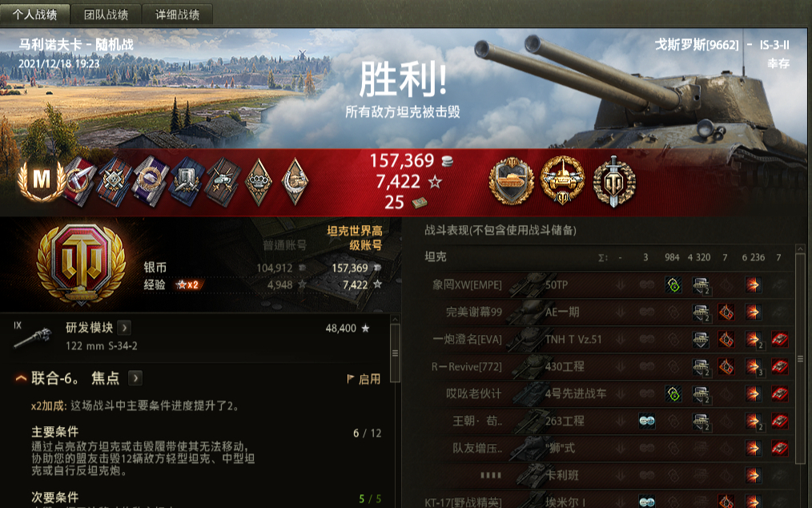Click the destroyed tank icon on 430工程 row
812x508 pixels.
point(779,366)
